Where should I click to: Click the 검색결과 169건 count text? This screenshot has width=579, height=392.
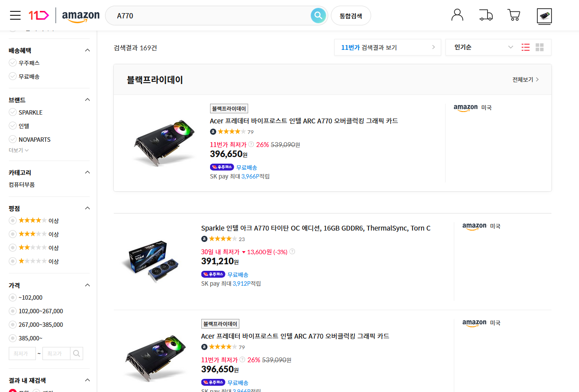coord(135,48)
